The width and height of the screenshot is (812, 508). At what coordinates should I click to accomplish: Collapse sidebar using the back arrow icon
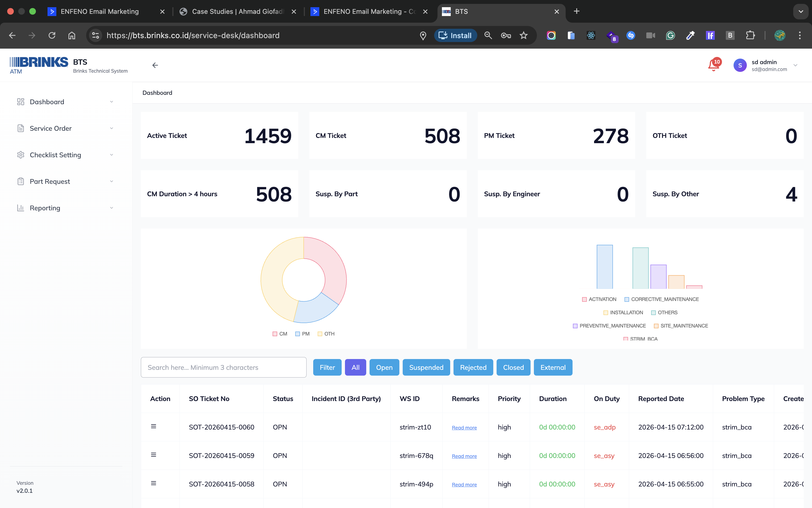[x=155, y=65]
